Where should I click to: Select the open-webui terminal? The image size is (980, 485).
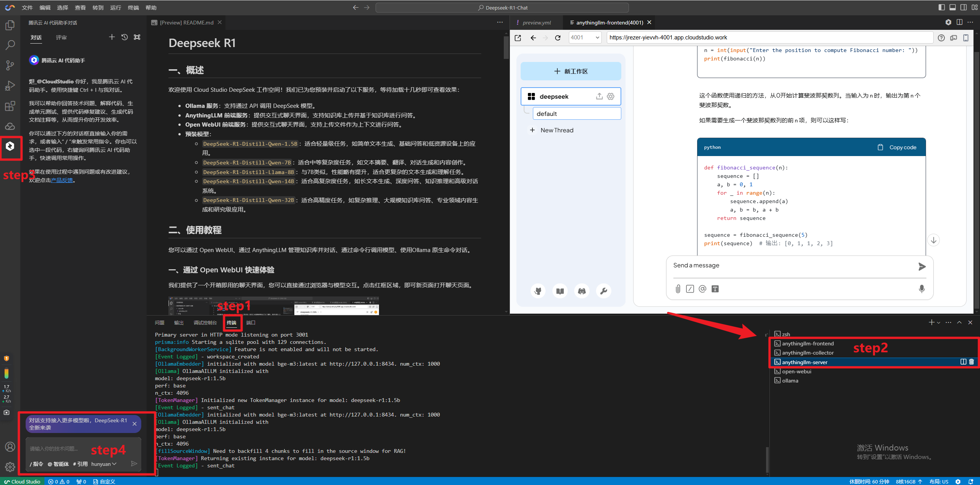(x=874, y=371)
